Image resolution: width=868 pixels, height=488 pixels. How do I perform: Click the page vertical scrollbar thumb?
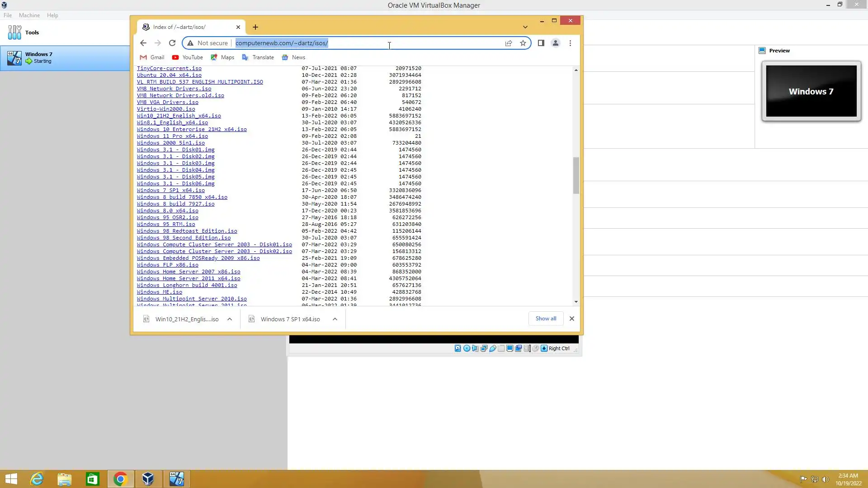tap(576, 175)
